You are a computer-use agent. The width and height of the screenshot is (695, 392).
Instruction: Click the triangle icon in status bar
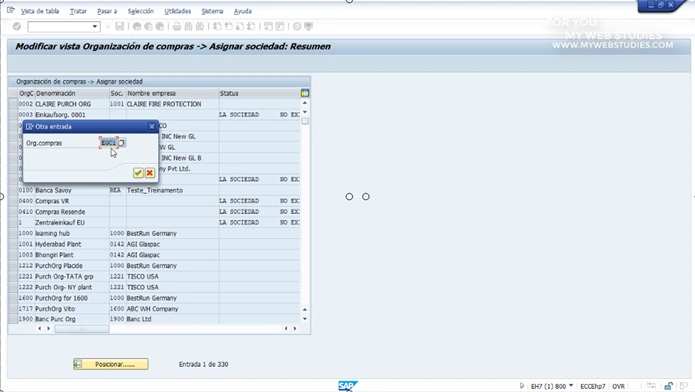(522, 386)
